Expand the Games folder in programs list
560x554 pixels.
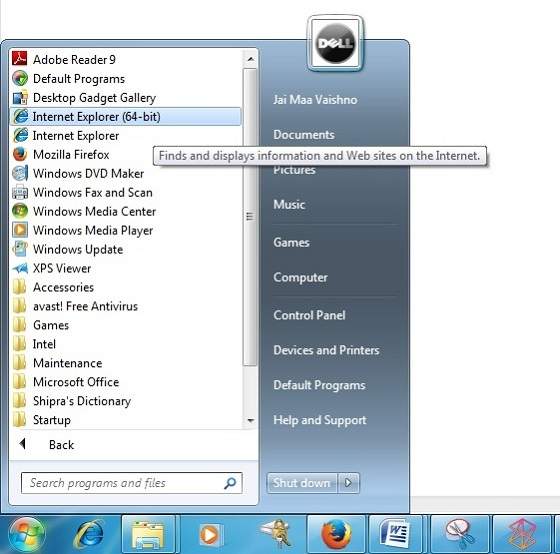point(125,325)
